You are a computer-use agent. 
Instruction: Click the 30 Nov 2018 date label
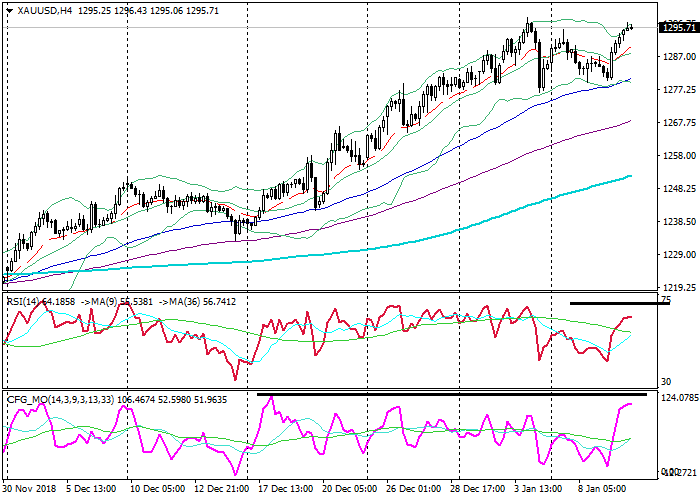(31, 491)
